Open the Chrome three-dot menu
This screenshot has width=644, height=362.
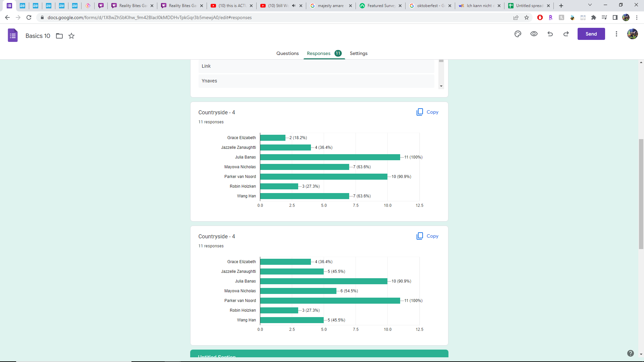click(x=637, y=17)
